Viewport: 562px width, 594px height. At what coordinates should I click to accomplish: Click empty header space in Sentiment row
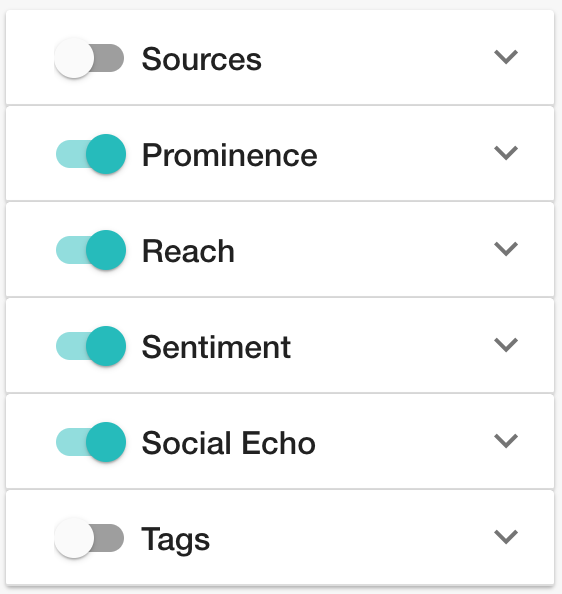point(390,345)
